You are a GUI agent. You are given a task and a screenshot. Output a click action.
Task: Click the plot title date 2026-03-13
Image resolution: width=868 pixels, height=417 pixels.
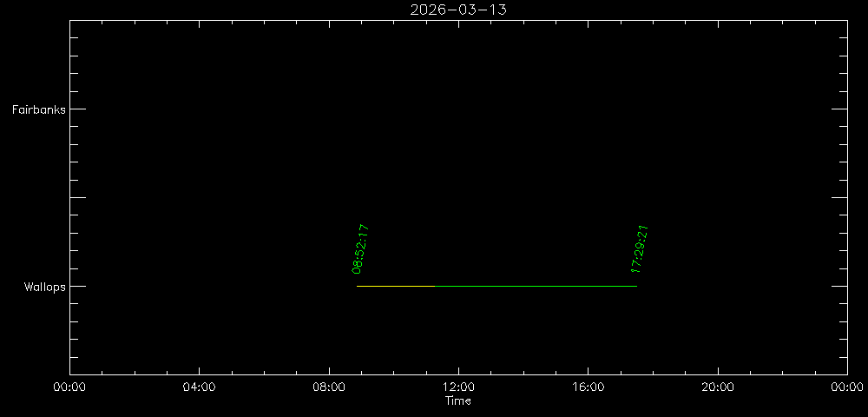458,10
